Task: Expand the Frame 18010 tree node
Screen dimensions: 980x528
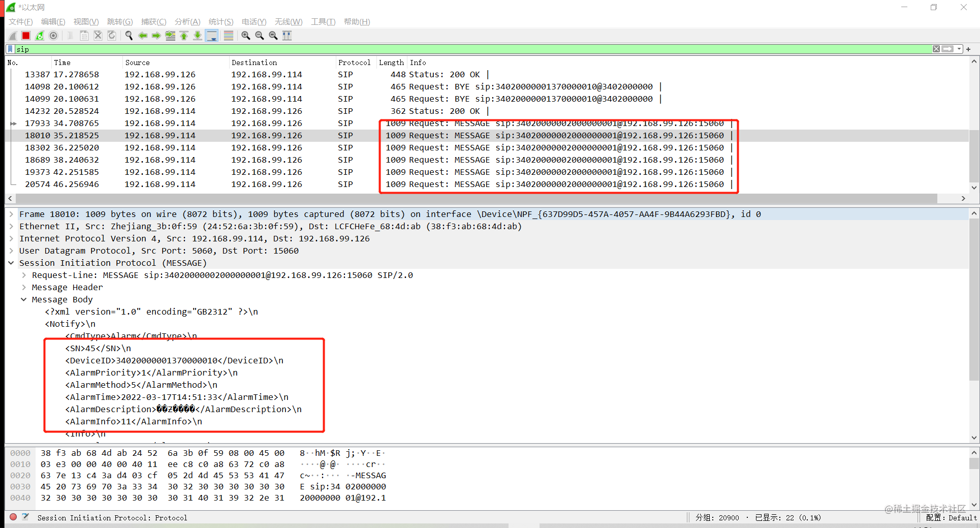Action: 11,214
